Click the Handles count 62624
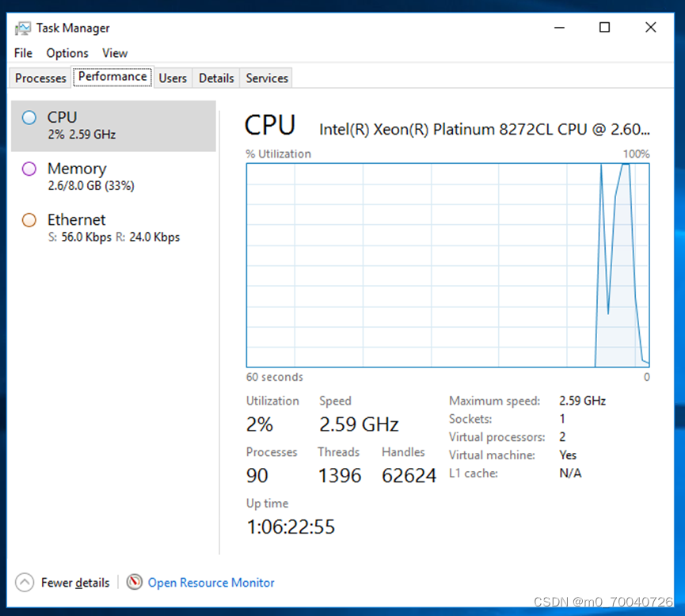This screenshot has height=616, width=685. pos(409,475)
